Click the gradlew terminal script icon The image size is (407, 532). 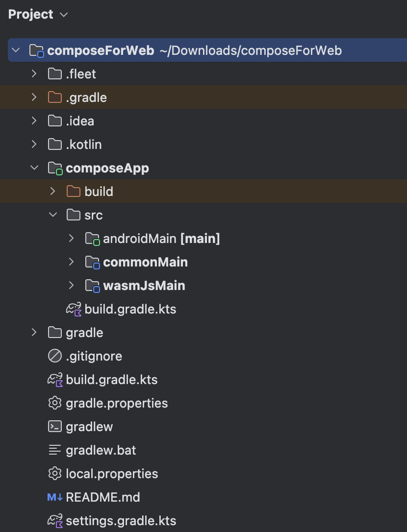(55, 427)
